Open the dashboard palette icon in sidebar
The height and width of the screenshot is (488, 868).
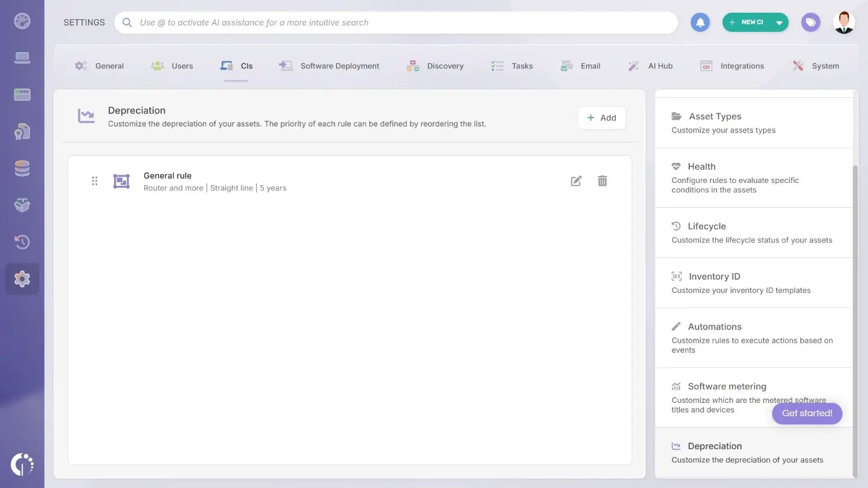tap(22, 21)
